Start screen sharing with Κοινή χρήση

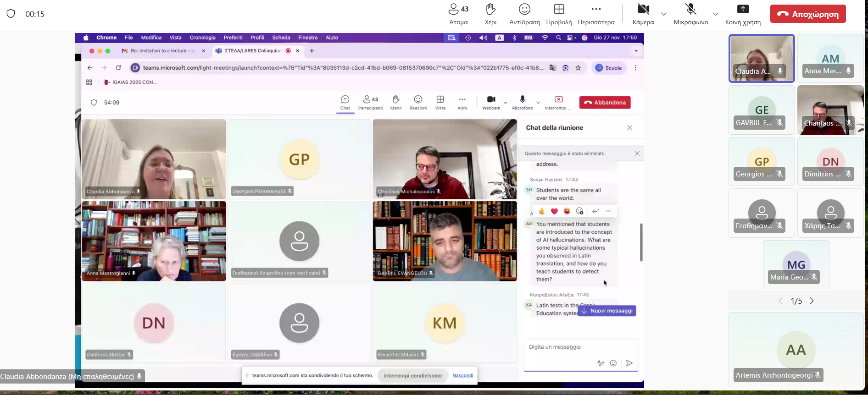pyautogui.click(x=743, y=14)
